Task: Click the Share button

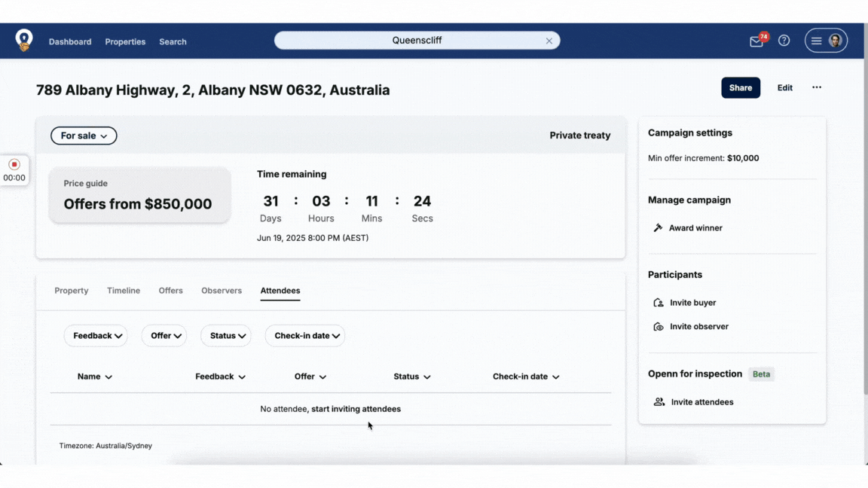Action: (740, 88)
